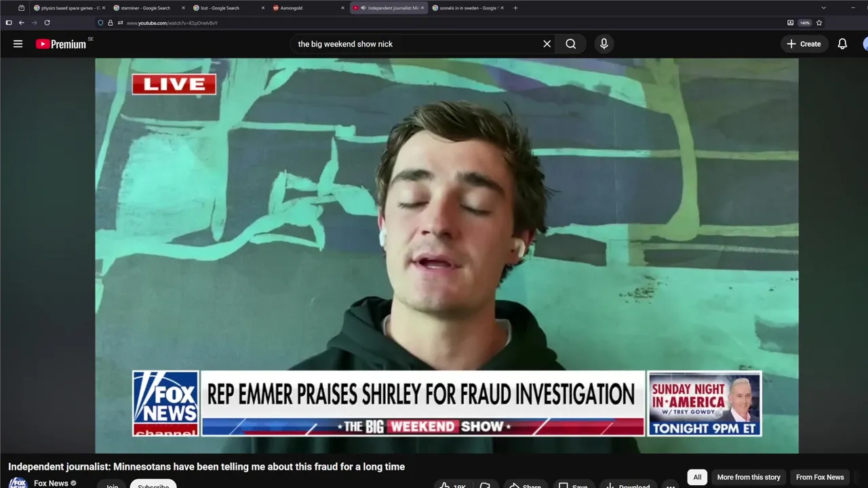Go back with the browser arrow
868x488 pixels.
[21, 22]
